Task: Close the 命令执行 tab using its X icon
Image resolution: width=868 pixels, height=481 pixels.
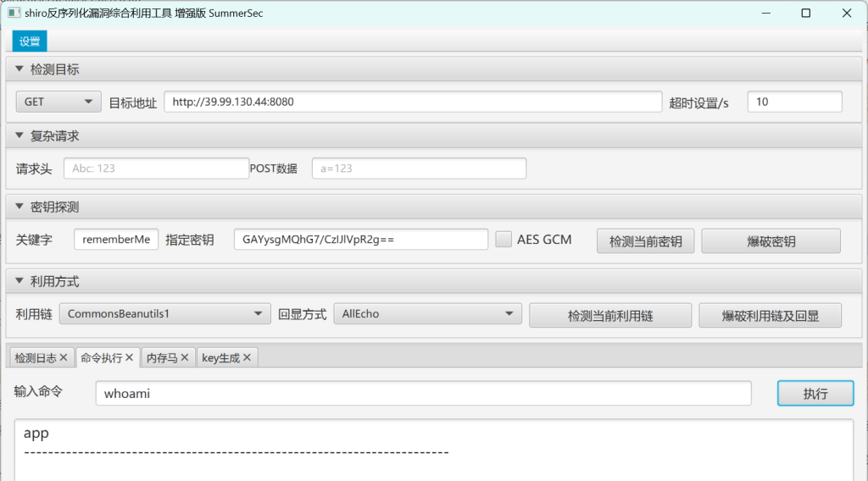Action: click(130, 358)
